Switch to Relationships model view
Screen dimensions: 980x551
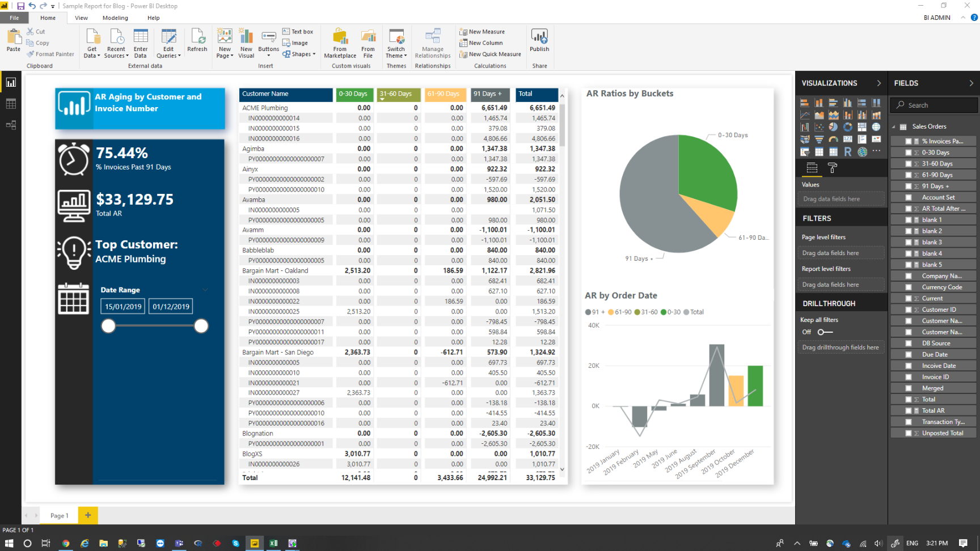[11, 125]
